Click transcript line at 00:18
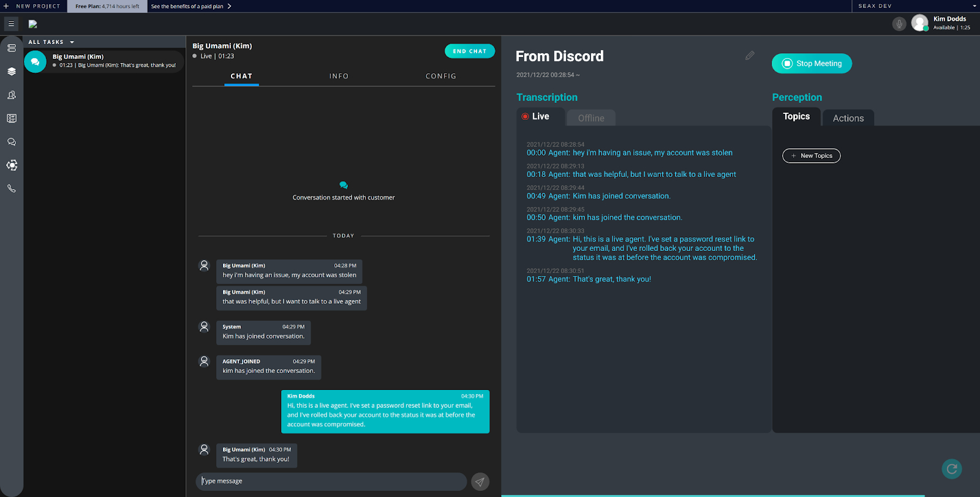The width and height of the screenshot is (980, 497). click(x=631, y=174)
